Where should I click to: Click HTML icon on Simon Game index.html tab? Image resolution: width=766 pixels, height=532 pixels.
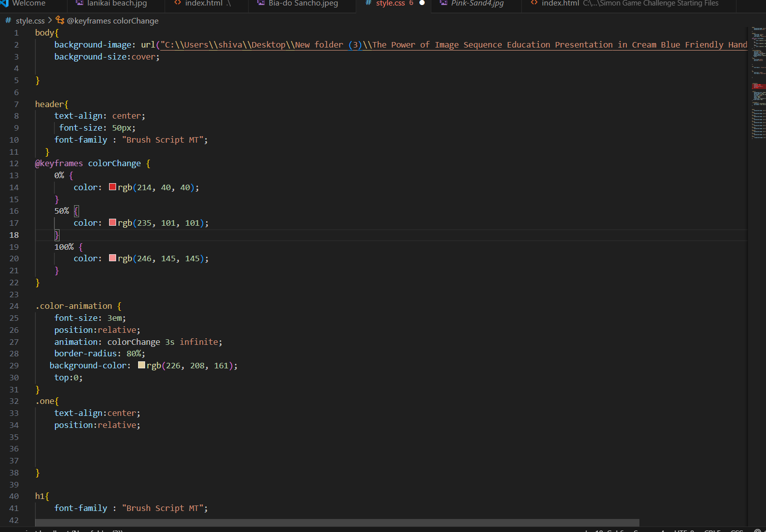pos(534,3)
